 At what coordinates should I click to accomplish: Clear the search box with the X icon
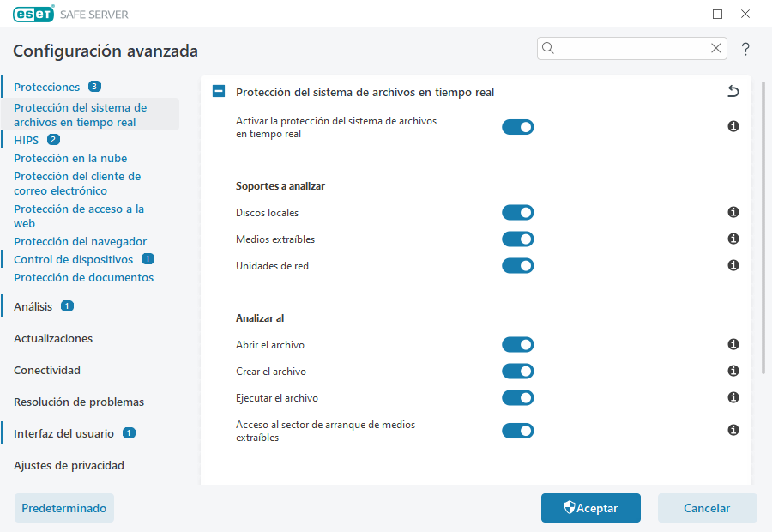point(716,48)
